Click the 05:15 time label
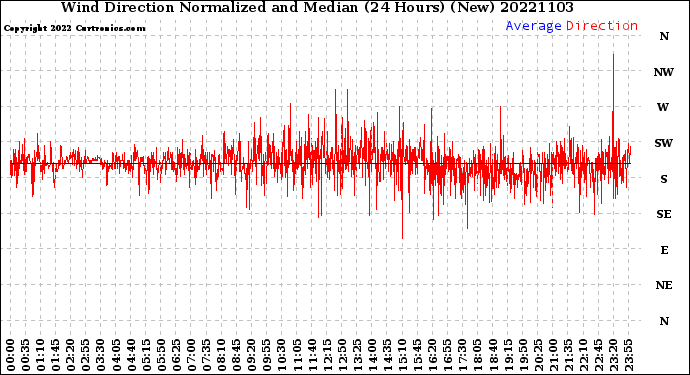Image resolution: width=690 pixels, height=375 pixels. point(146,355)
